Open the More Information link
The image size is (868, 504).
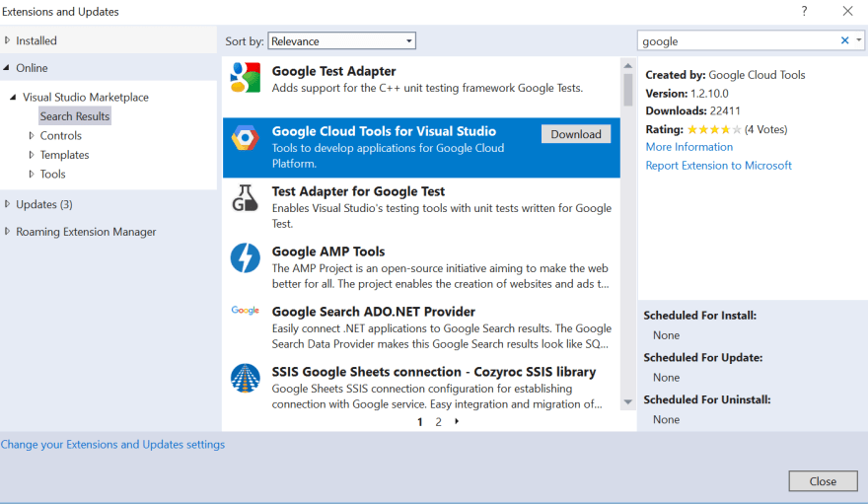(689, 147)
